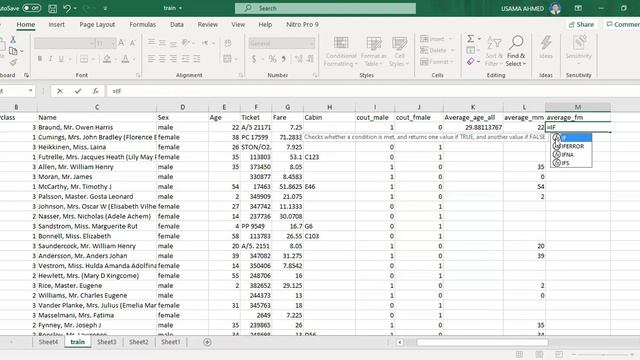
Task: Open the Page Layout tab
Action: point(97,24)
